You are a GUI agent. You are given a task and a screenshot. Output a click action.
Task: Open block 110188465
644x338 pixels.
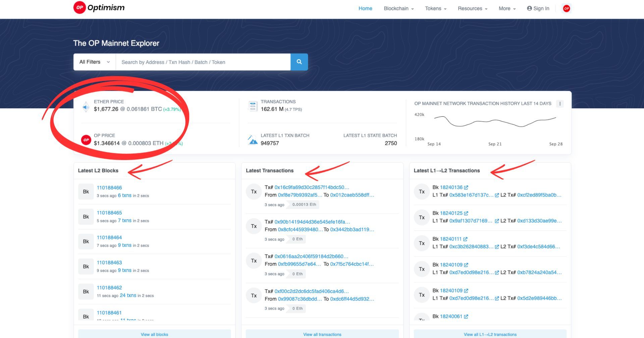pyautogui.click(x=109, y=213)
